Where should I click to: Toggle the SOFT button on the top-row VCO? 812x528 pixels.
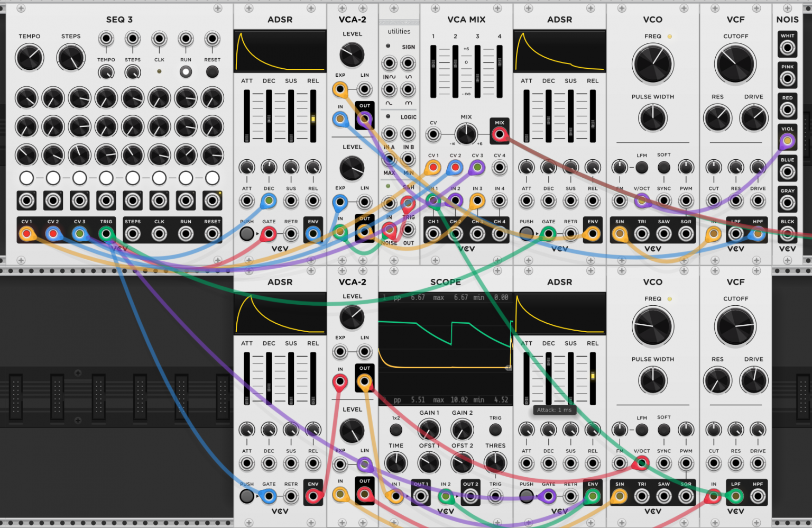coord(664,168)
